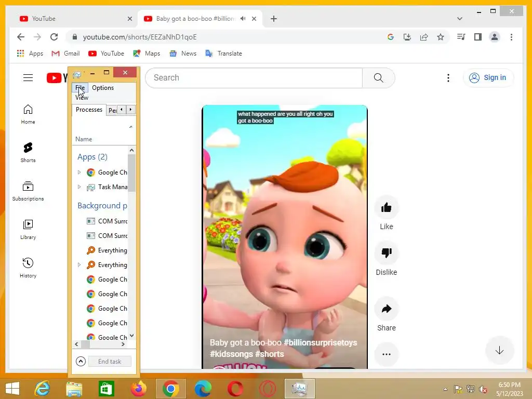Screen dimensions: 532x399
Task: Click the YouTube search magnifier button
Action: [x=378, y=78]
